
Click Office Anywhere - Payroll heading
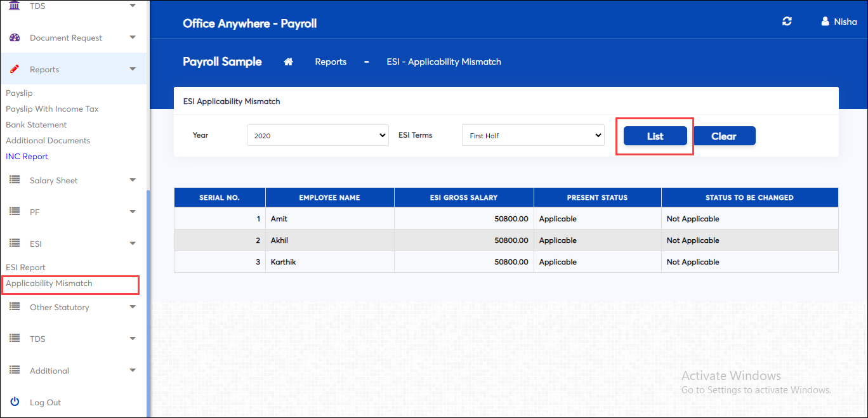pyautogui.click(x=249, y=23)
